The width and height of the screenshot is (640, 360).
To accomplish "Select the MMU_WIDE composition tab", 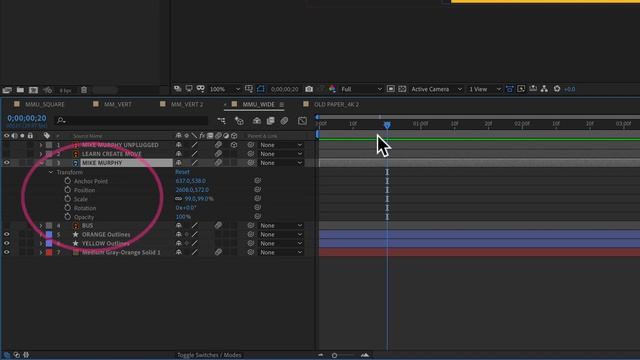I will [258, 104].
